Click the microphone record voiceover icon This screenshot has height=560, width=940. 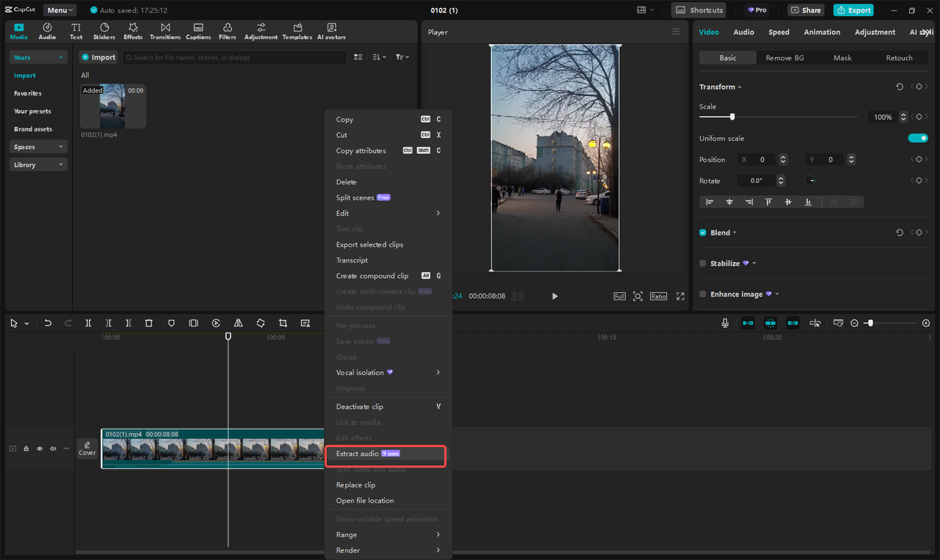(x=725, y=323)
